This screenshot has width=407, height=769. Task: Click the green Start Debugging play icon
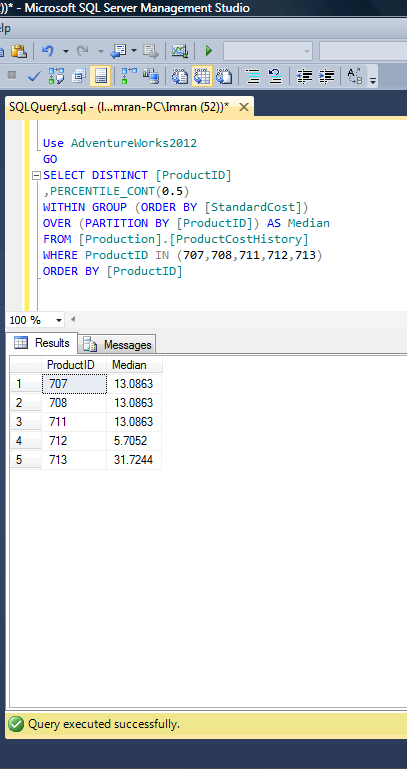pyautogui.click(x=209, y=51)
